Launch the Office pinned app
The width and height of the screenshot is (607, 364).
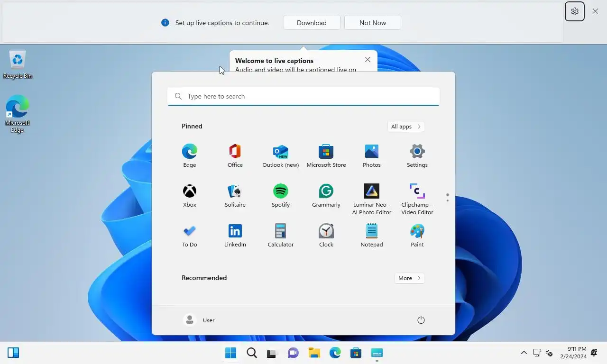point(235,156)
